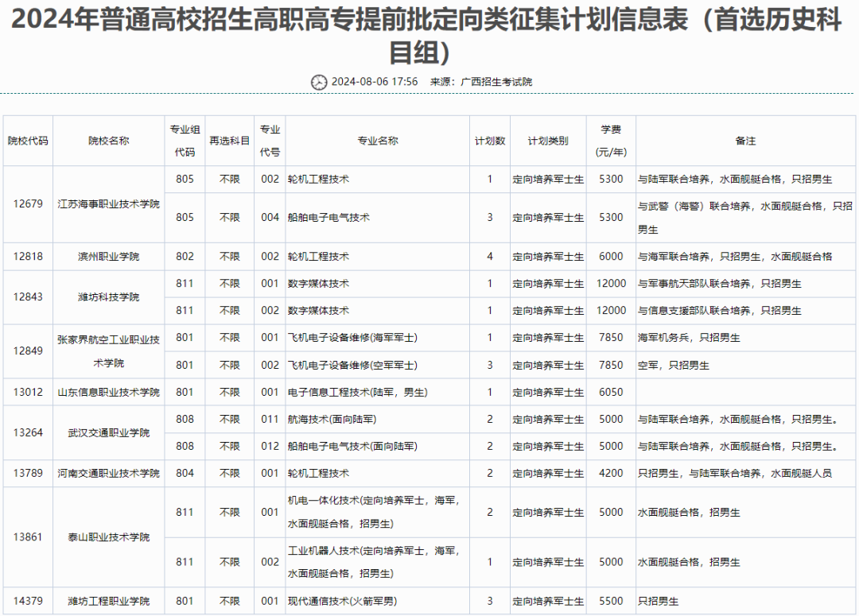
Task: Click the tuition value 6000
Action: [x=611, y=256]
